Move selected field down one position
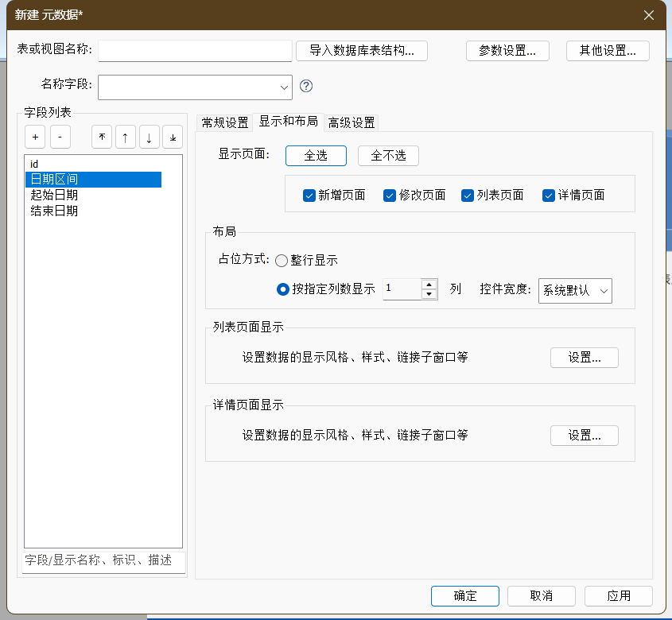Image resolution: width=672 pixels, height=620 pixels. [x=149, y=137]
